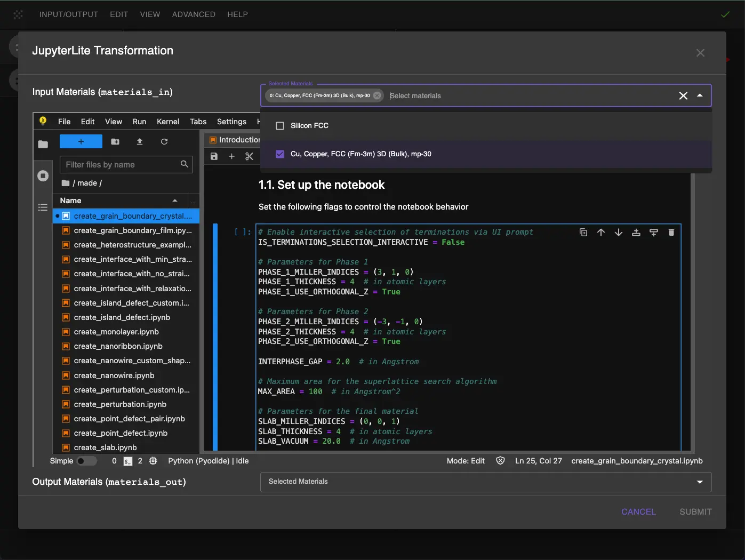This screenshot has height=560, width=745.
Task: Click the upload files icon
Action: click(x=140, y=141)
